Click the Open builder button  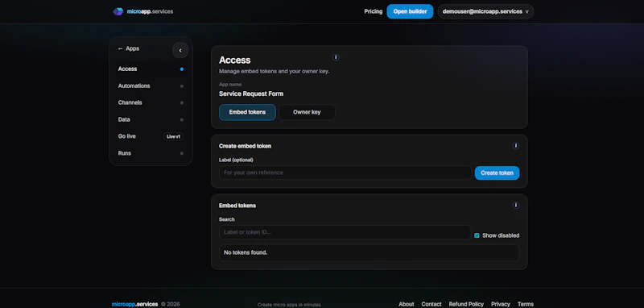pos(410,11)
